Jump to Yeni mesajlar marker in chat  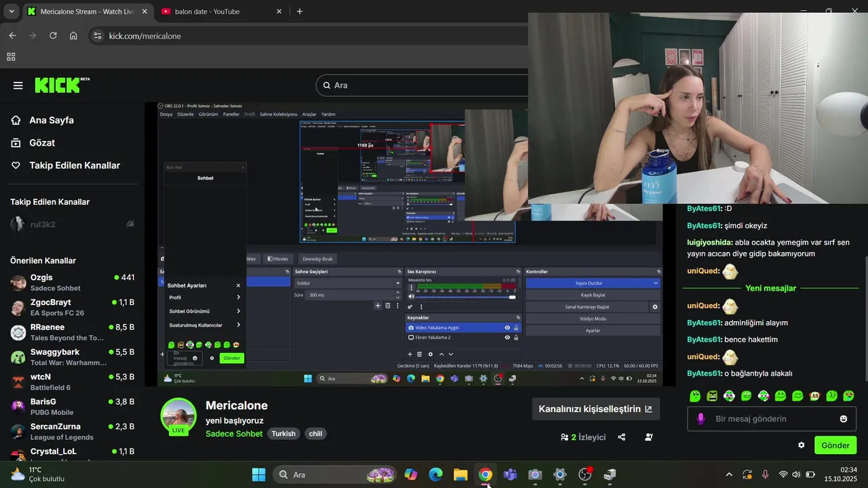click(x=771, y=288)
